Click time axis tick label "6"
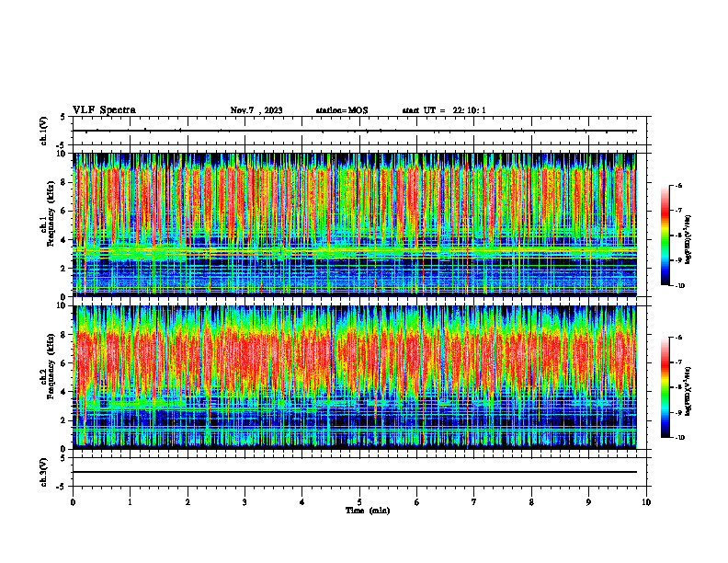The height and width of the screenshot is (563, 728). point(417,502)
